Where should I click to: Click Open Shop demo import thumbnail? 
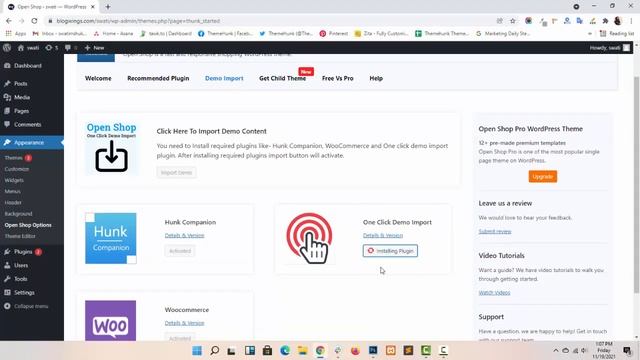(x=111, y=148)
